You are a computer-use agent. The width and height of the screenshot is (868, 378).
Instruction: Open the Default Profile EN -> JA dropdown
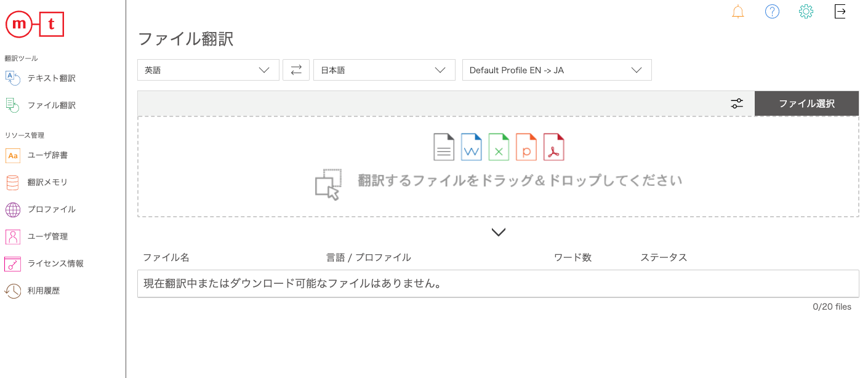(557, 70)
